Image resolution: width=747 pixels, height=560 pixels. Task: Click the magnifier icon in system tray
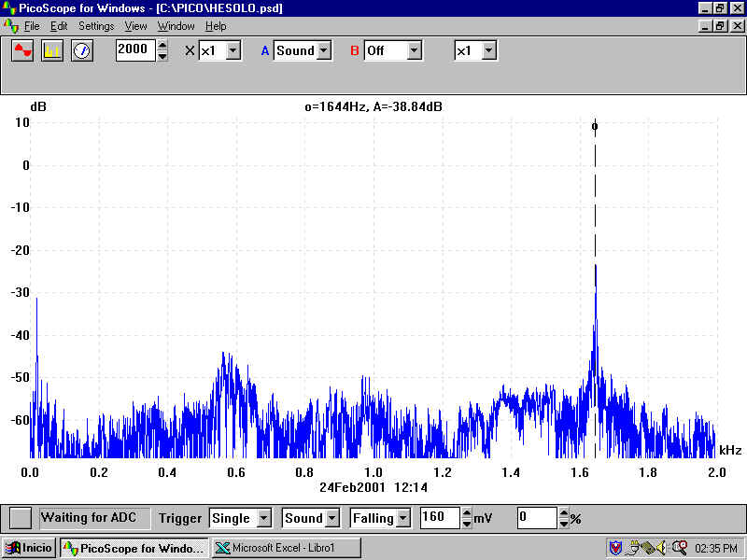[x=679, y=548]
